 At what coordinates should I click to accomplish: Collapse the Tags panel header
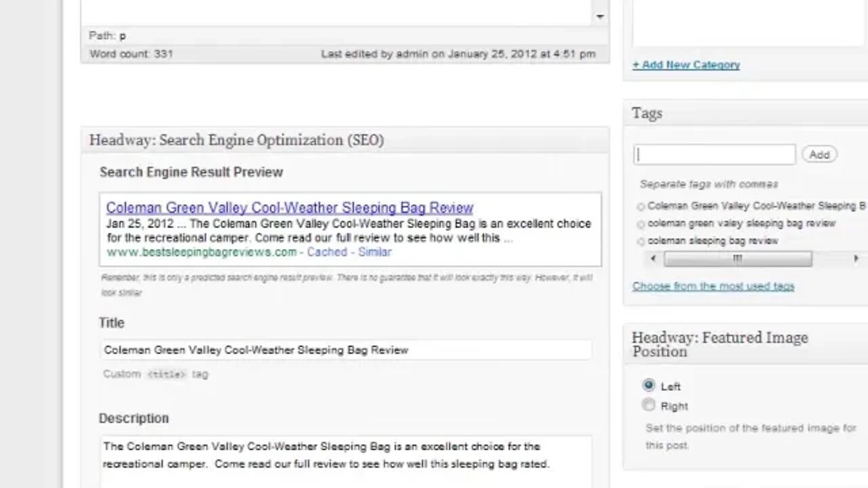[746, 114]
